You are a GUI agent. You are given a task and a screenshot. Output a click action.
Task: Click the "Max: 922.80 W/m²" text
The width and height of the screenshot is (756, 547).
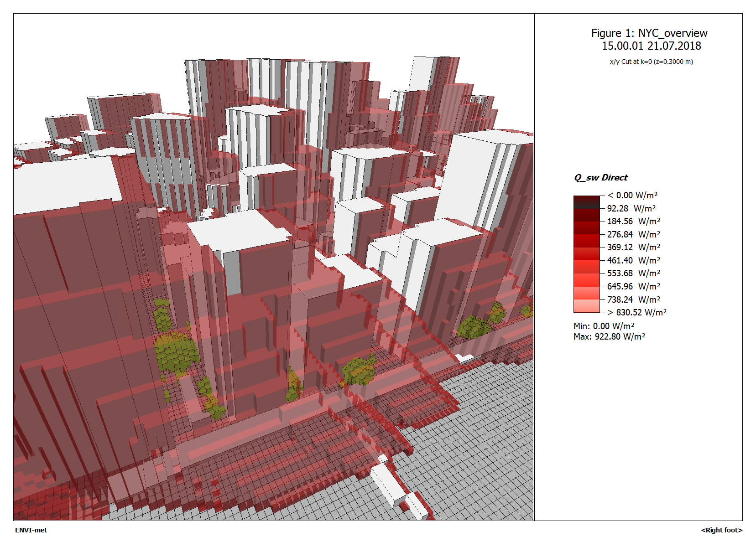[609, 336]
